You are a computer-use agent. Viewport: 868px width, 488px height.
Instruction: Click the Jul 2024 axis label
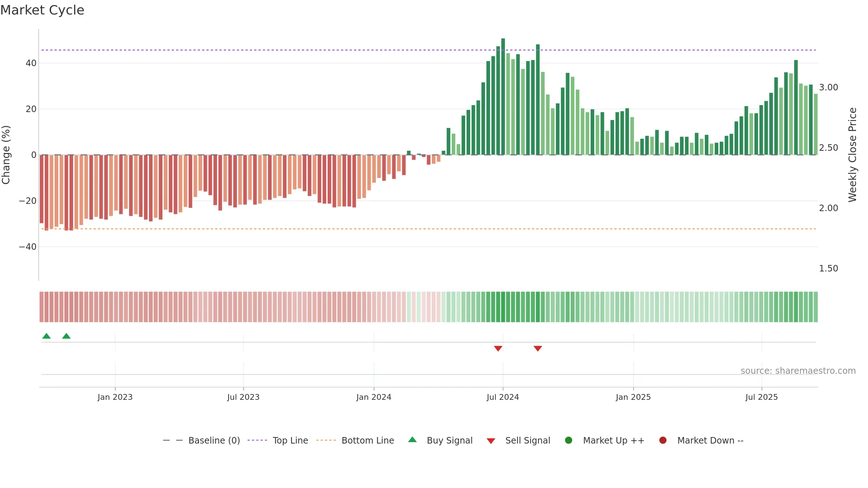pos(503,397)
